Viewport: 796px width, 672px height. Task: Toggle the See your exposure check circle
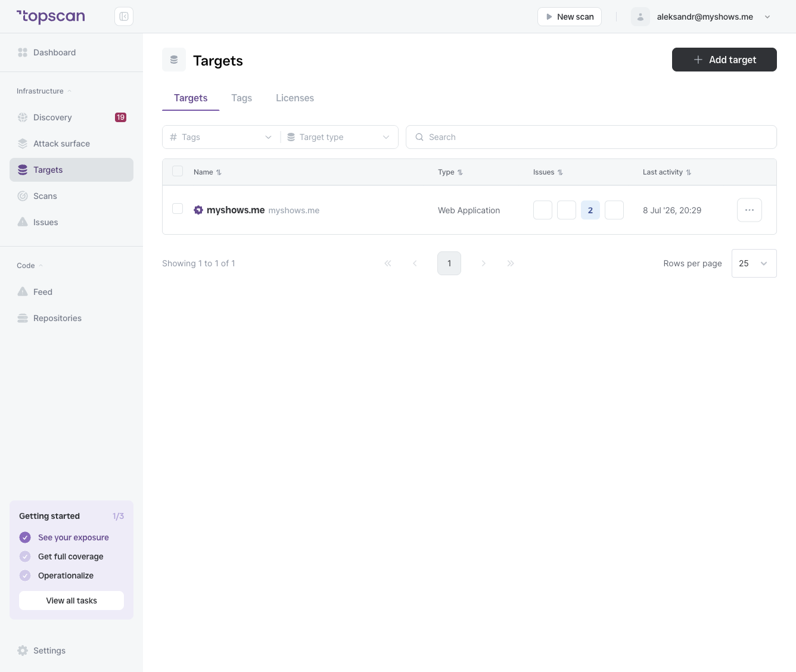pos(25,537)
